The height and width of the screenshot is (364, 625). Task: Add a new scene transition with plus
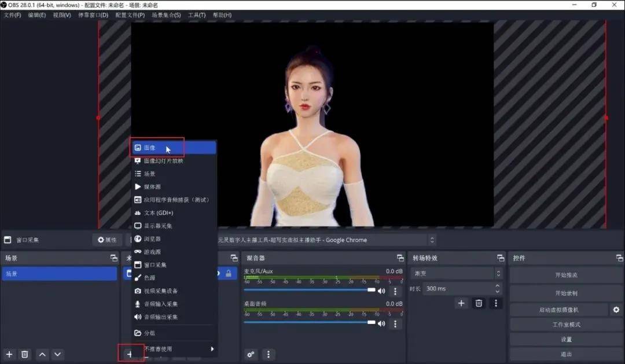[x=461, y=303]
